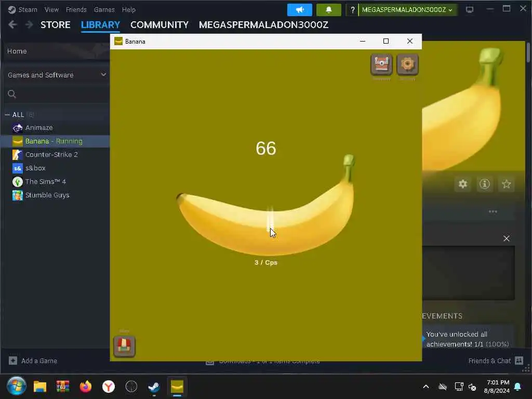Expand Games and Software filter dropdown
Image resolution: width=532 pixels, height=399 pixels.
click(x=57, y=75)
